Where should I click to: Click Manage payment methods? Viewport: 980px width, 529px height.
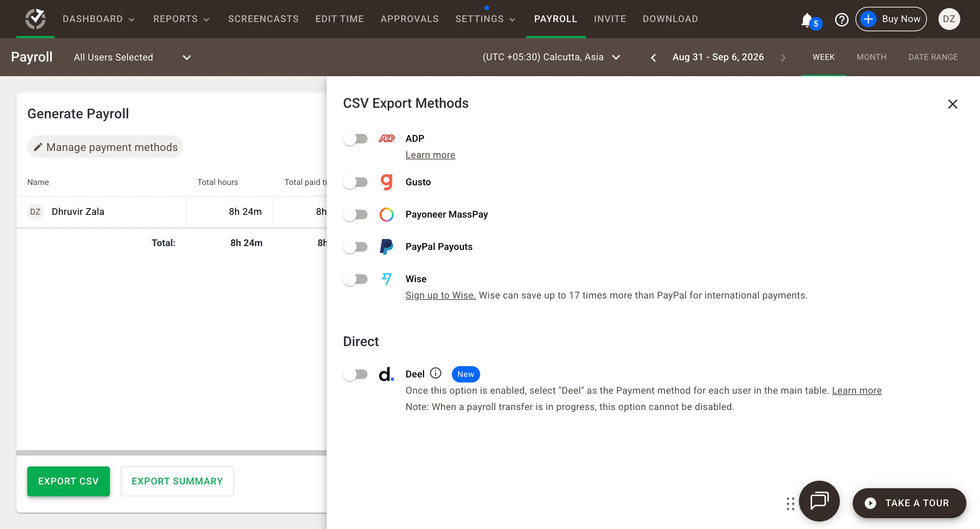pyautogui.click(x=105, y=147)
